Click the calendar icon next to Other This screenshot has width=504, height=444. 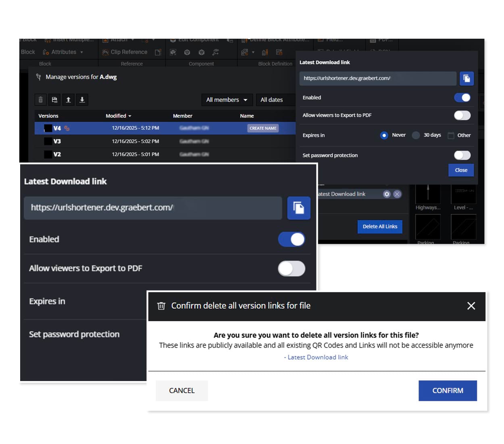pyautogui.click(x=451, y=135)
